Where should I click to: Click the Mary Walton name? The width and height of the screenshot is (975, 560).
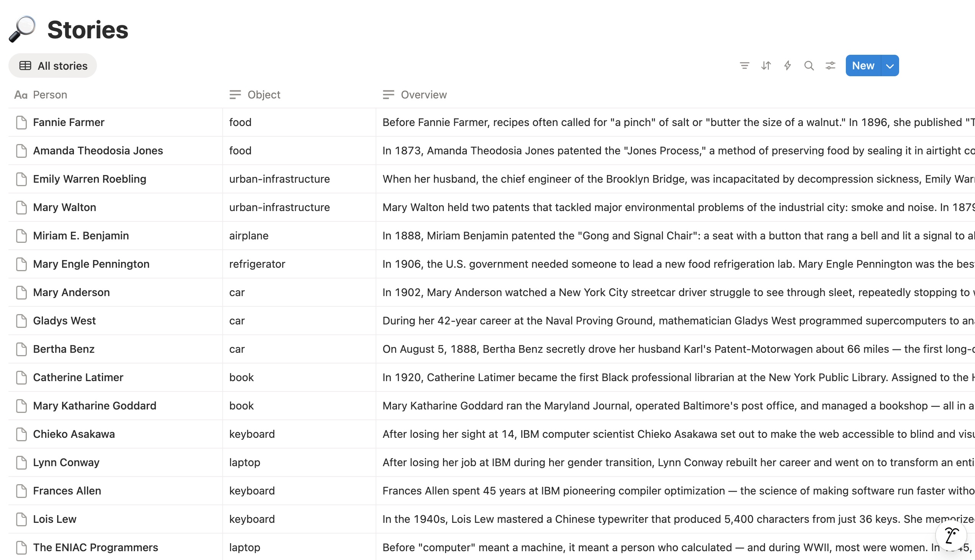(x=65, y=207)
